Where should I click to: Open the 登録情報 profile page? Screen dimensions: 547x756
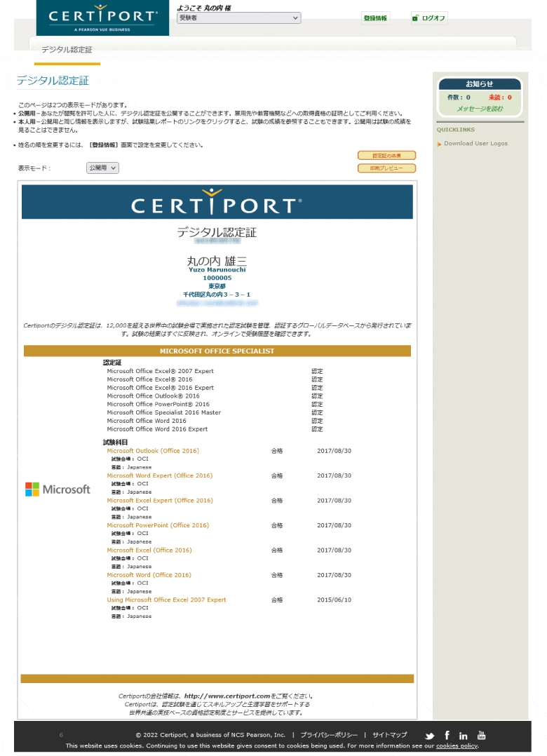[375, 18]
